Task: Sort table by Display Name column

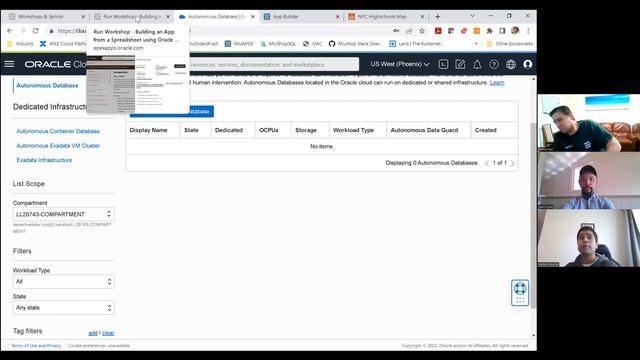Action: (x=148, y=130)
